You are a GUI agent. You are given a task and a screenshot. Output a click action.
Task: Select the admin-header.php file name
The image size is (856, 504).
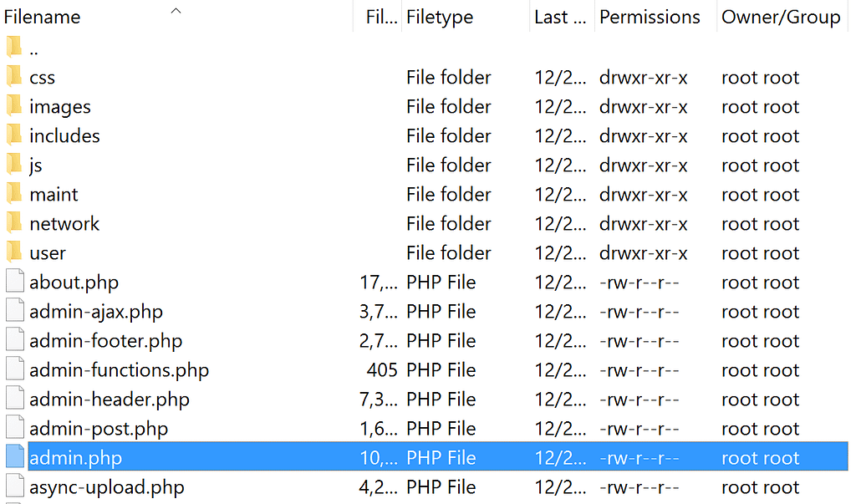click(110, 400)
